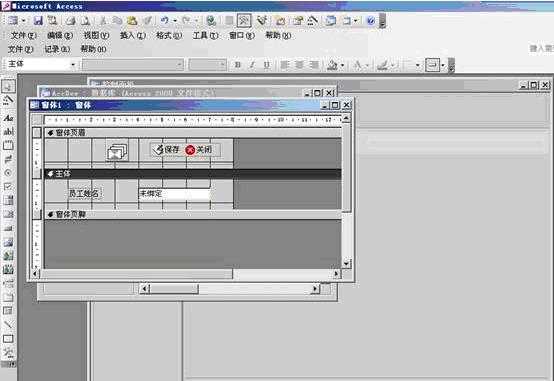Open the fill color dropdown arrow

coord(342,65)
